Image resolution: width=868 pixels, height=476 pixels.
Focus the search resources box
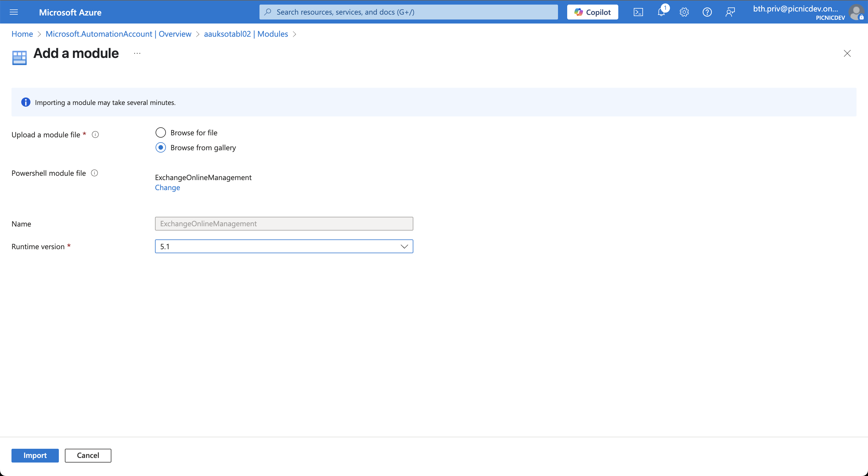tap(408, 12)
